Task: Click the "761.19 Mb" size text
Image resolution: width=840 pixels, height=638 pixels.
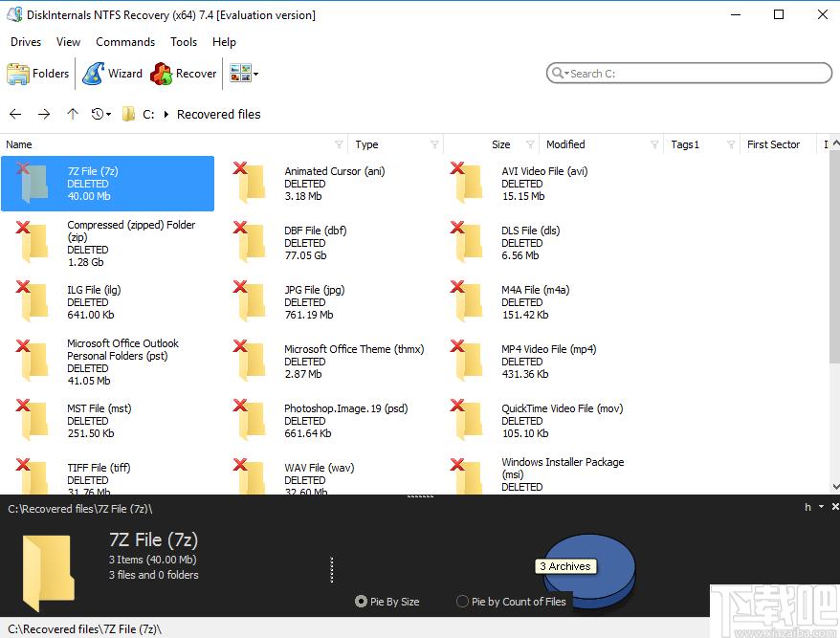Action: click(x=309, y=315)
